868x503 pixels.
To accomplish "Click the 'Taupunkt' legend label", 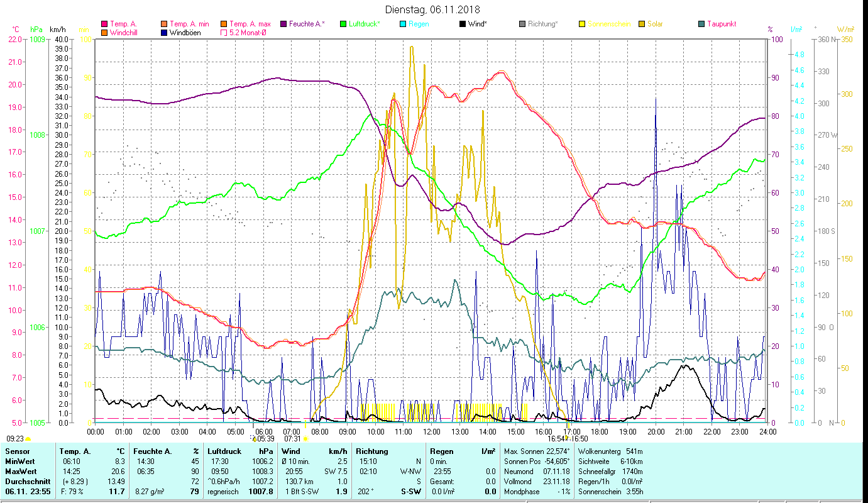I will click(722, 25).
